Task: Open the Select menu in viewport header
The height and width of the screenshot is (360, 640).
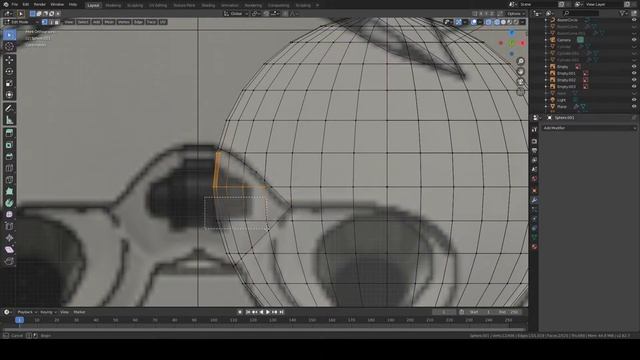Action: [83, 22]
